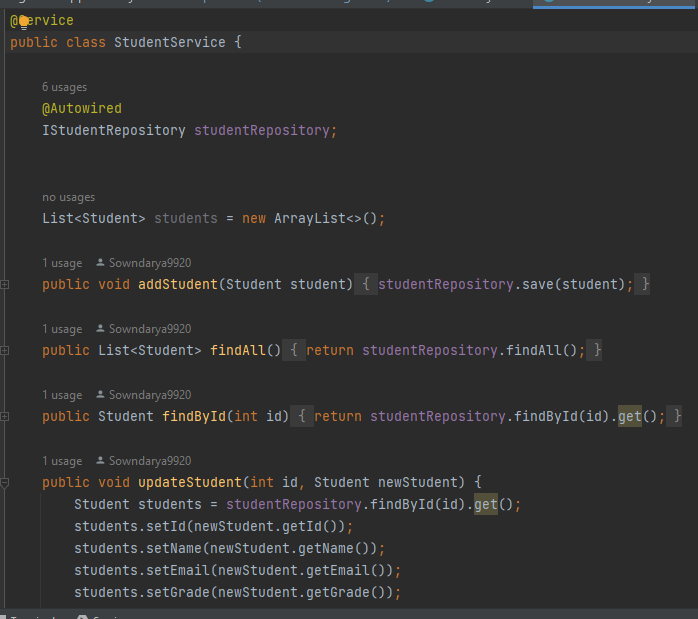
Task: Open the 'no usages' hint above students list
Action: (x=69, y=197)
